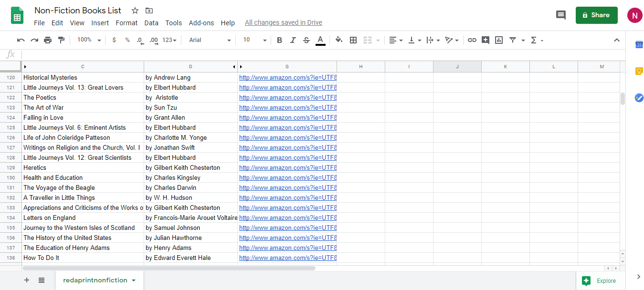Open the Insert menu
The height and width of the screenshot is (290, 644).
point(100,23)
